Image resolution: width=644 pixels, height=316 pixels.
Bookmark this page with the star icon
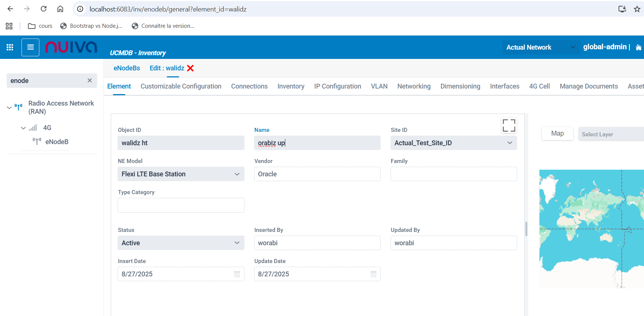637,9
